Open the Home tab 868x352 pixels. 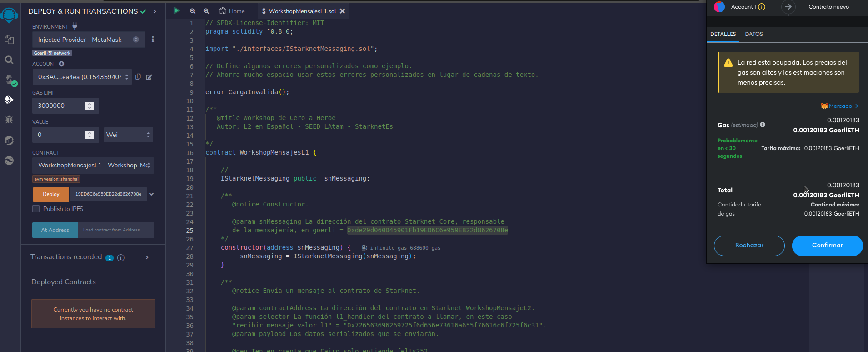coord(232,11)
